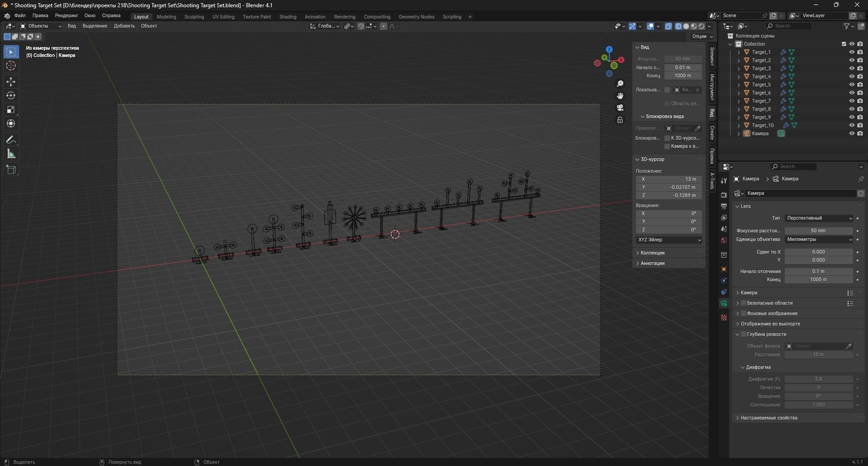Select the Measure tool
Screen dimensions: 868x466
(x=11, y=154)
